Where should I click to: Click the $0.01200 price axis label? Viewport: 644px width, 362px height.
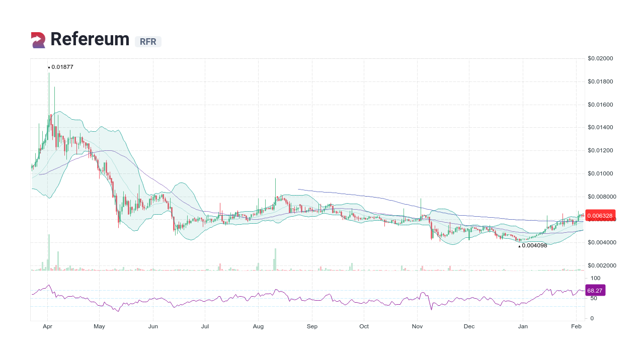pyautogui.click(x=600, y=150)
